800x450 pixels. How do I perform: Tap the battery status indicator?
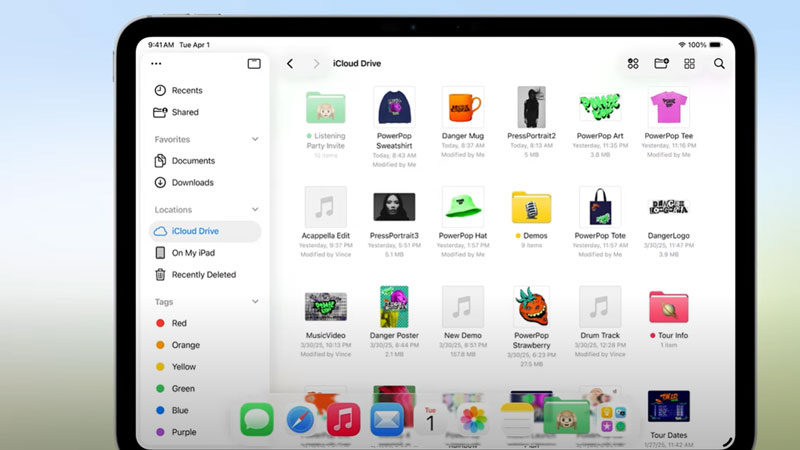point(715,45)
